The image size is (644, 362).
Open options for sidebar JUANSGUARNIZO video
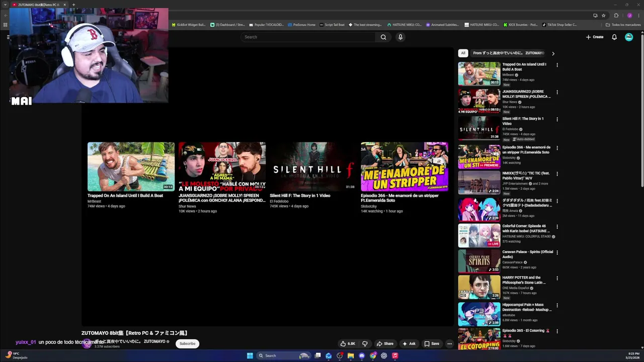pyautogui.click(x=557, y=92)
